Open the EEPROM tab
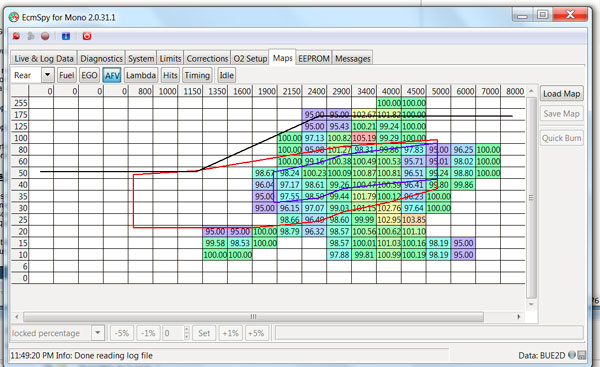This screenshot has height=367, width=600. (x=314, y=59)
